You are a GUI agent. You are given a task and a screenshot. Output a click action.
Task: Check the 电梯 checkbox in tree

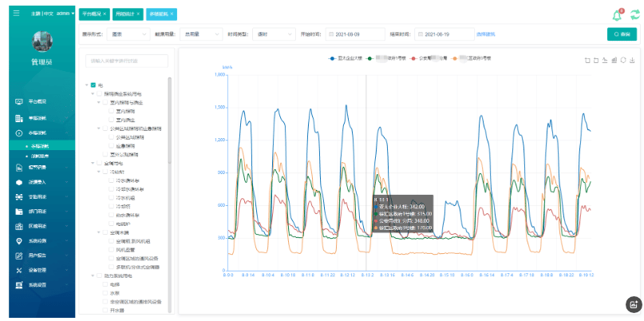coord(105,284)
